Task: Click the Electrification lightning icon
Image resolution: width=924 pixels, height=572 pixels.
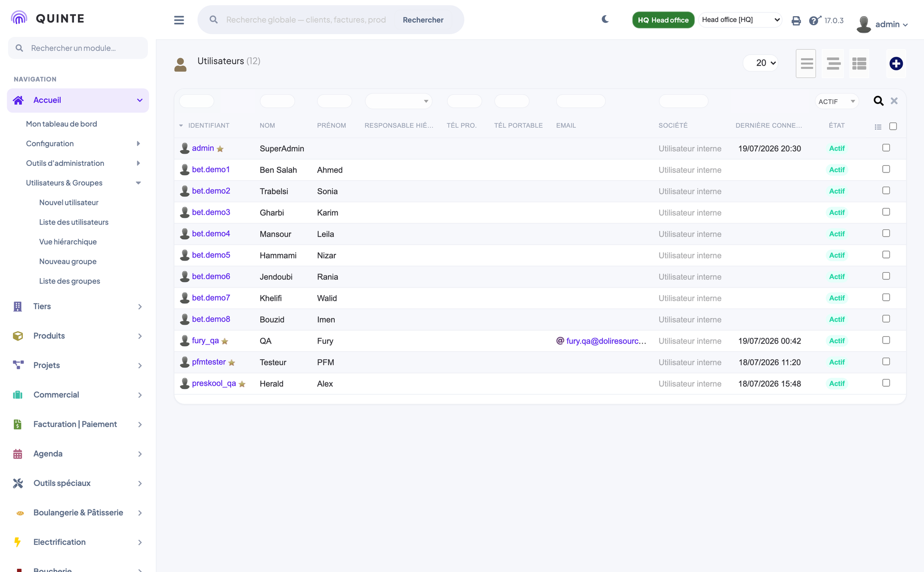Action: (x=18, y=542)
